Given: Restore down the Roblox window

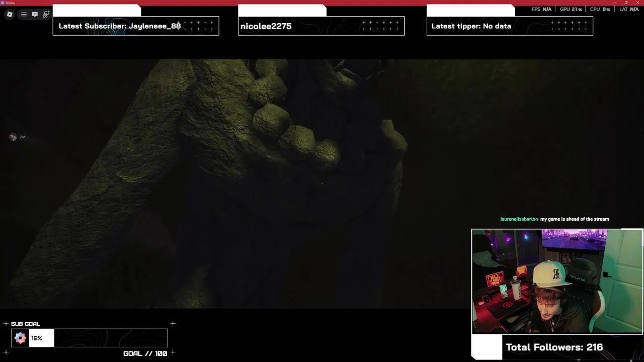Looking at the screenshot, I should point(626,3).
